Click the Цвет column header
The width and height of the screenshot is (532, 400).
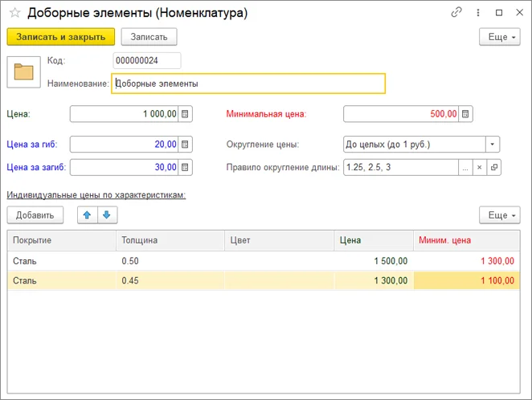(279, 240)
